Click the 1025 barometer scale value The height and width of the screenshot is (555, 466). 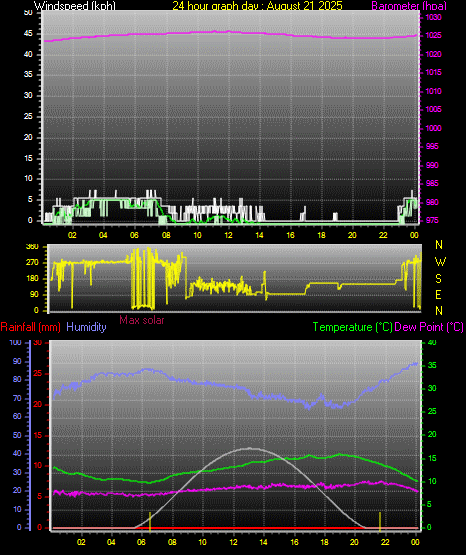point(433,35)
